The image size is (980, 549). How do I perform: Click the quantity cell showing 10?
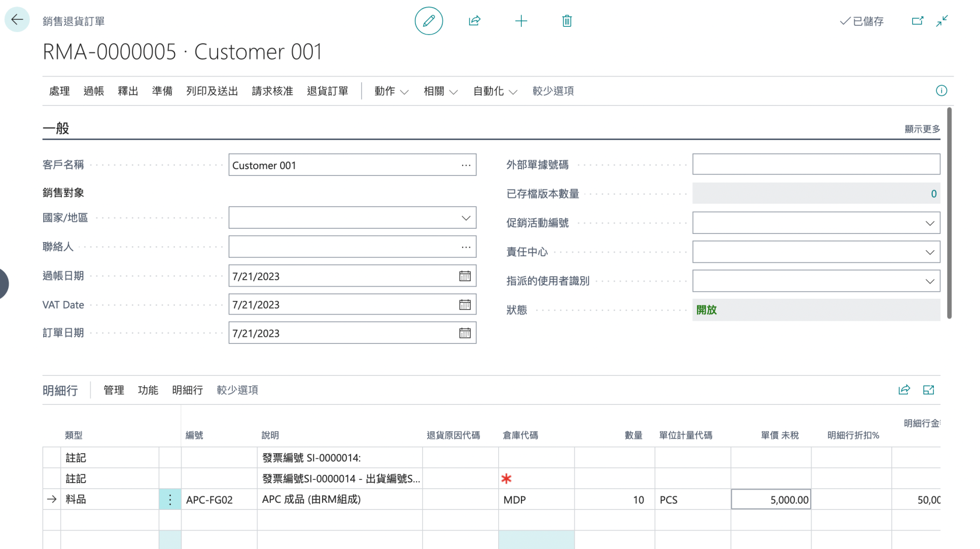614,499
